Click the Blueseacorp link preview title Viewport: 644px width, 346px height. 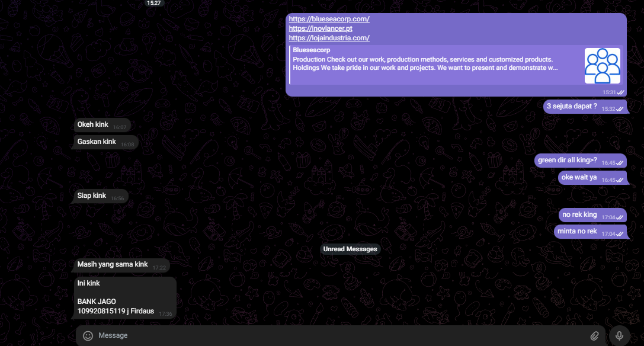point(311,50)
